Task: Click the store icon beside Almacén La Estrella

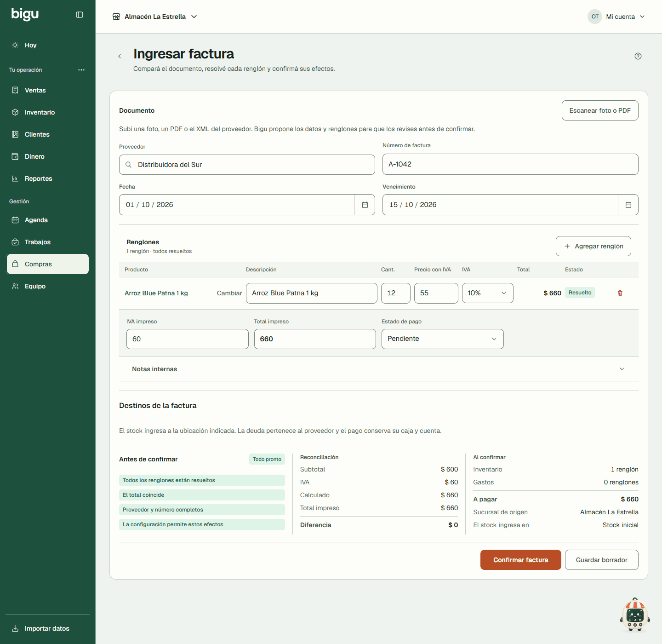Action: (116, 17)
